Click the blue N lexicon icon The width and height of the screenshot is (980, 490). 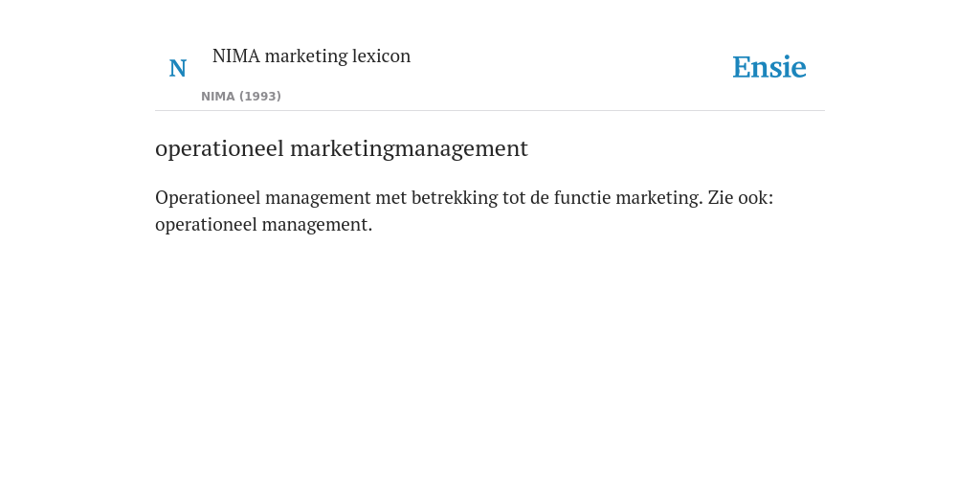[x=177, y=68]
